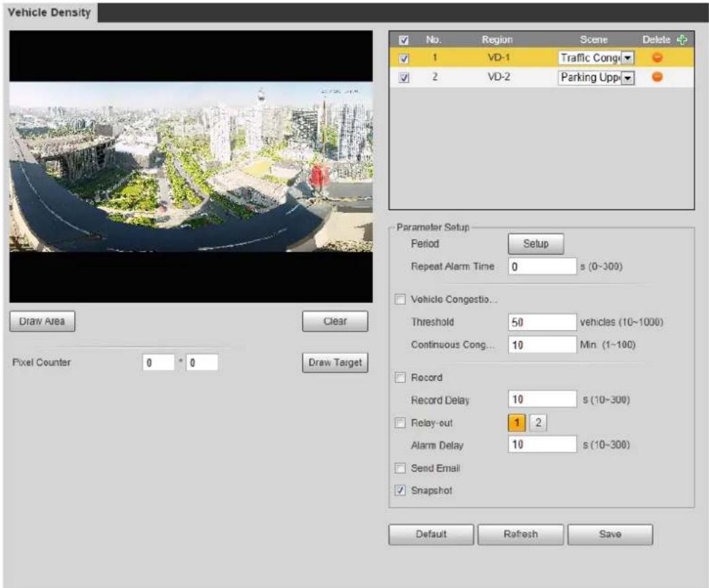This screenshot has height=588, width=709.
Task: Open the Traffic Congestion scene dropdown
Action: (x=596, y=58)
